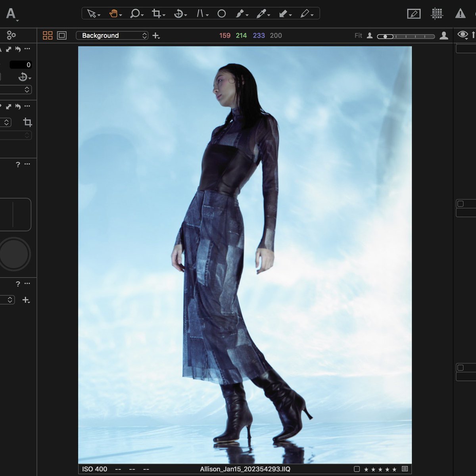Open the gears tool tab
Image resolution: width=476 pixels, height=476 pixels.
[x=12, y=35]
